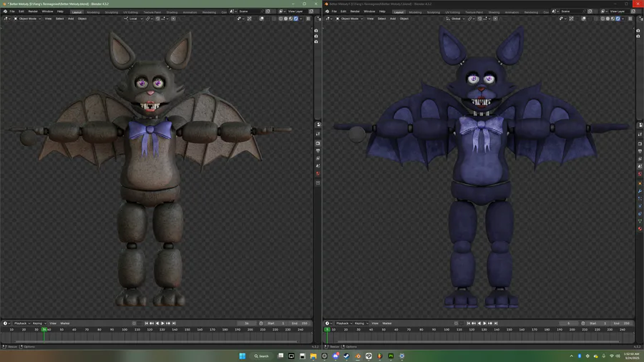Toggle X-ray in left viewport
This screenshot has height=362, width=644.
(x=273, y=19)
